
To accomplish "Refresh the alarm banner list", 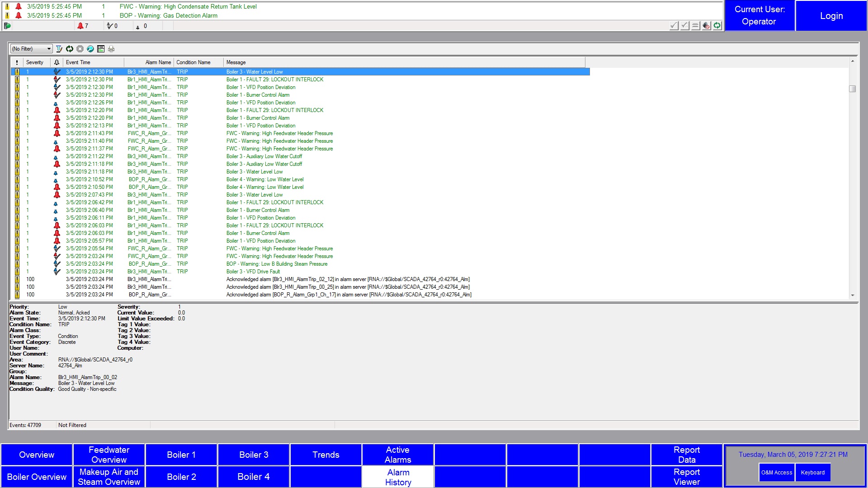I will point(717,26).
